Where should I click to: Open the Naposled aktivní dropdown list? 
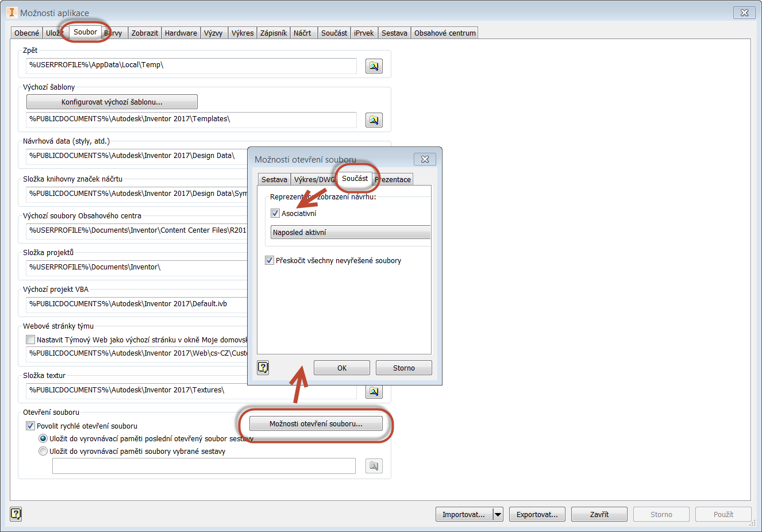pyautogui.click(x=350, y=233)
